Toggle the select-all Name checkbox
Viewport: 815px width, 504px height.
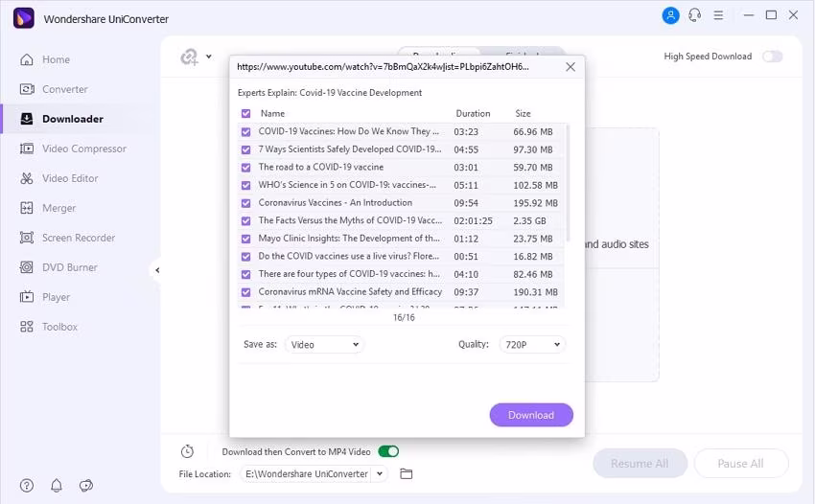(x=245, y=113)
